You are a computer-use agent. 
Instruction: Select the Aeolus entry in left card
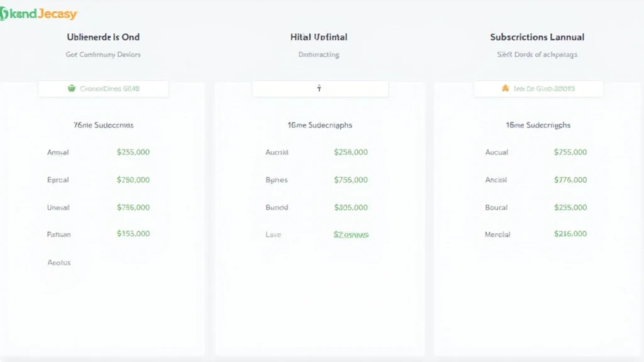[59, 262]
